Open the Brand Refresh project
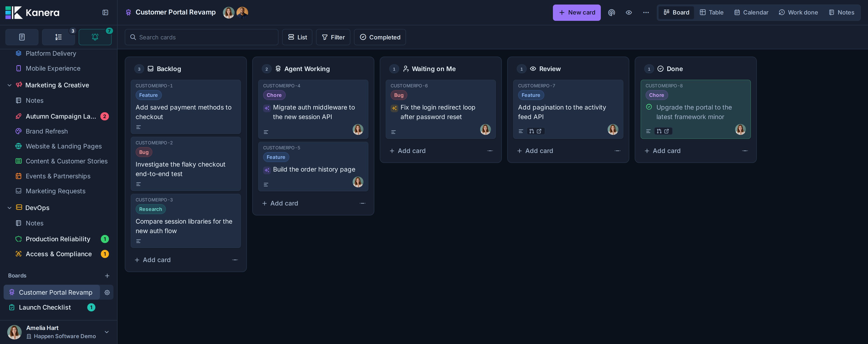The image size is (868, 344). 47,131
